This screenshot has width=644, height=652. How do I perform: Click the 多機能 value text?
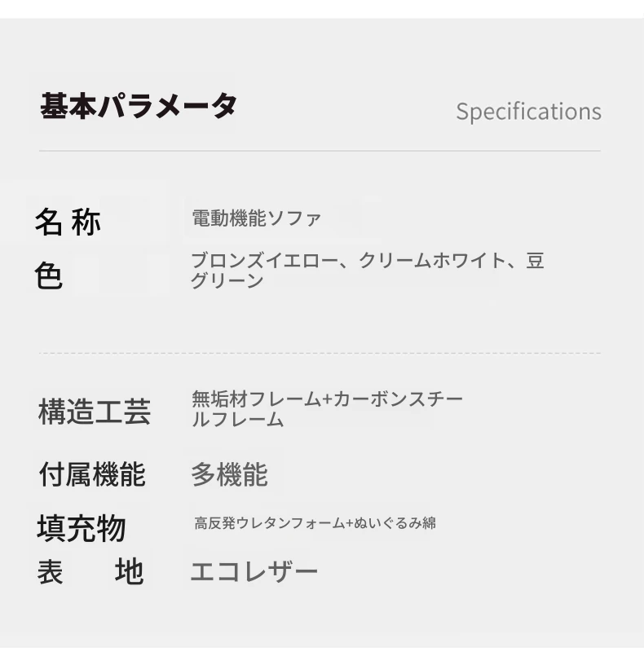[229, 474]
